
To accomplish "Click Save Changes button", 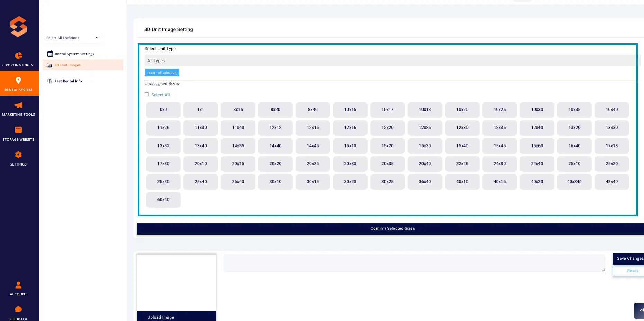I will coord(628,258).
